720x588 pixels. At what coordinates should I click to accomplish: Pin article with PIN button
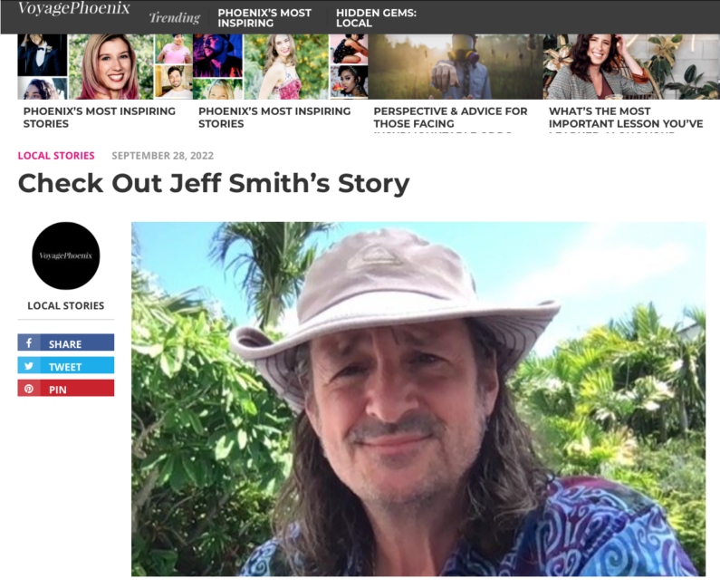pos(66,389)
